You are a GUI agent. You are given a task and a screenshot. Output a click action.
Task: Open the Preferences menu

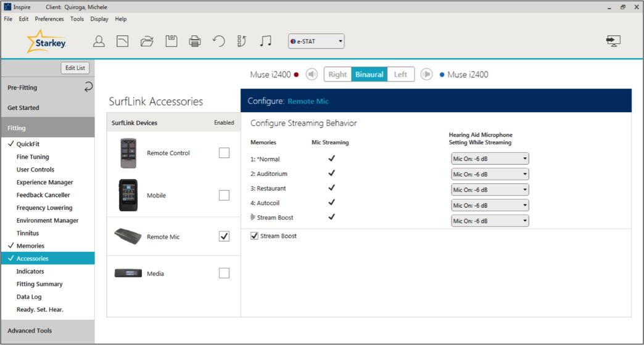click(x=49, y=19)
